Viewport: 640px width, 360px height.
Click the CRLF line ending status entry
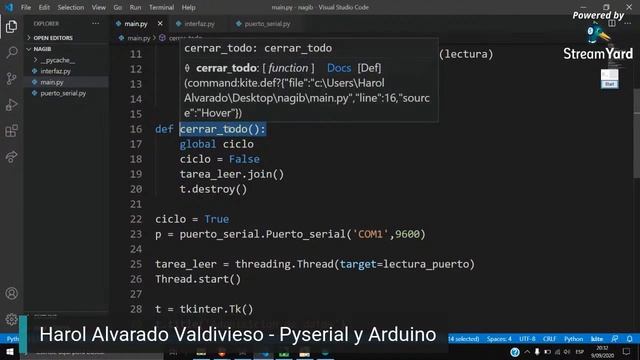(x=549, y=339)
